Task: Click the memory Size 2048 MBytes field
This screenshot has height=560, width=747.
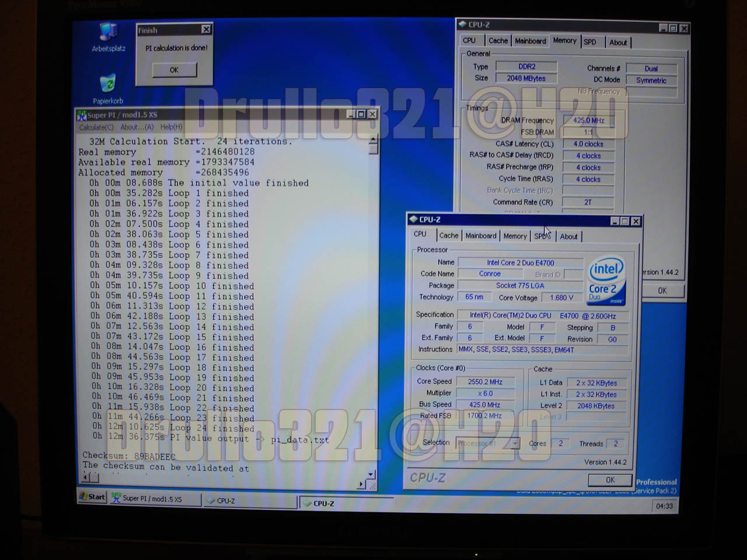Action: click(526, 78)
